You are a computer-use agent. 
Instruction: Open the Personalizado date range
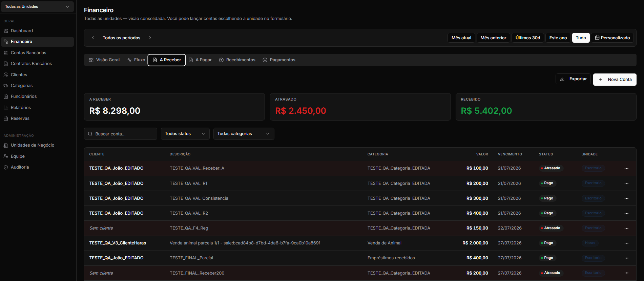(612, 38)
